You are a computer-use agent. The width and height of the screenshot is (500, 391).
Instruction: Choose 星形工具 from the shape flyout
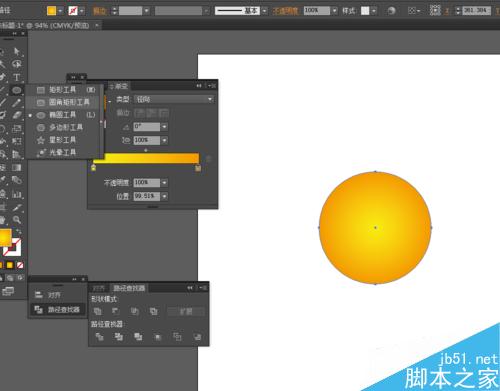[x=63, y=140]
